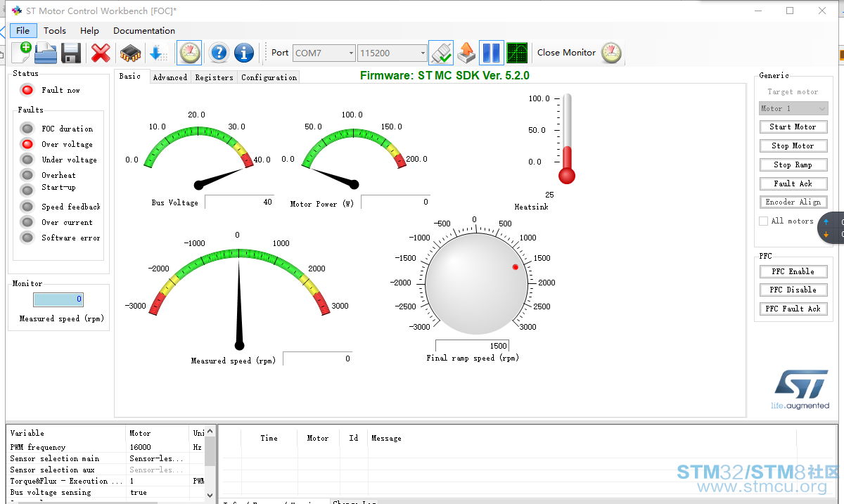The width and height of the screenshot is (844, 504).
Task: Switch to the Advanced tab
Action: click(170, 77)
